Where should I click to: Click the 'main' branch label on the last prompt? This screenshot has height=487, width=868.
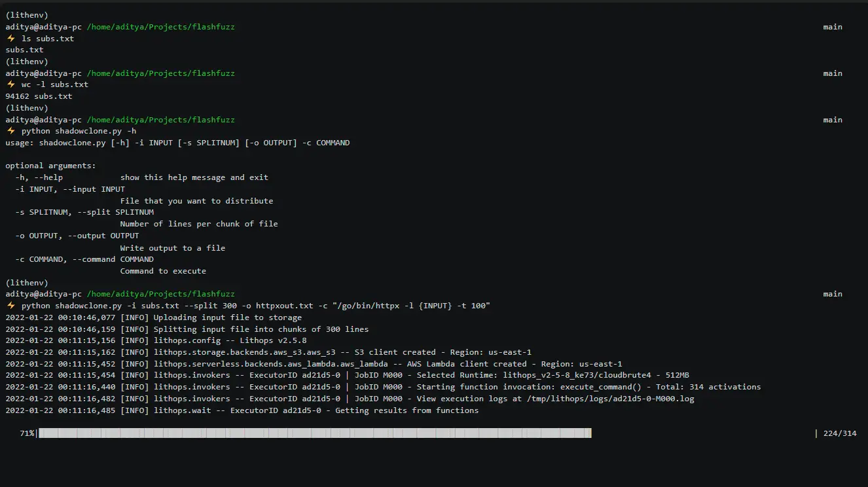click(833, 294)
